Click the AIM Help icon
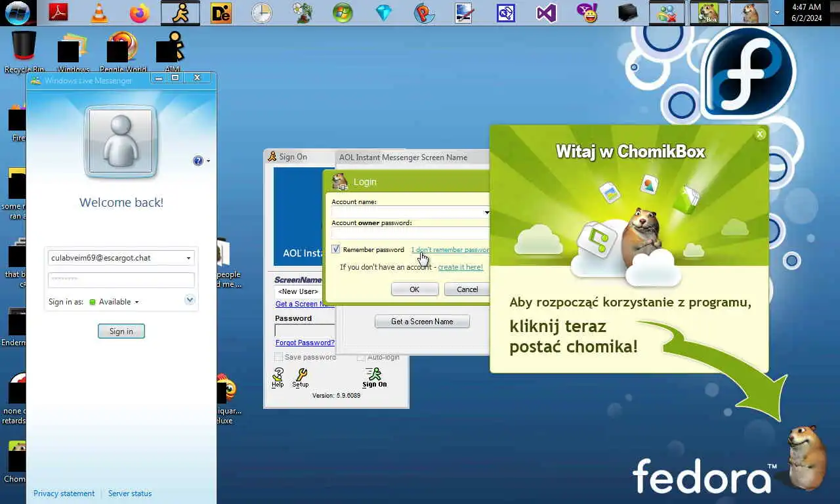Screen dimensions: 840x504 [x=278, y=377]
